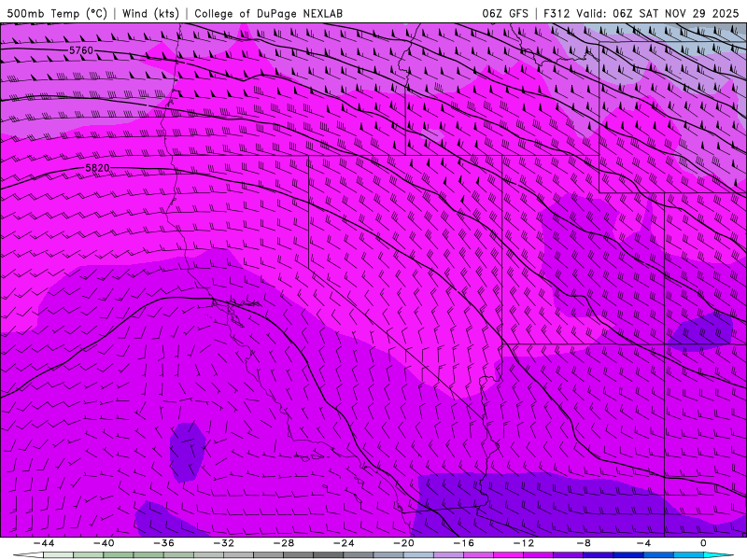
Task: Click the '500mb Temp (°C)' title text
Action: coord(57,13)
